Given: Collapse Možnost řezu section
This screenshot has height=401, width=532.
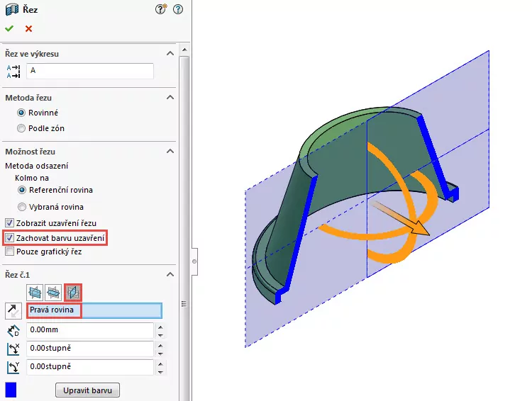Looking at the screenshot, I should click(x=170, y=152).
